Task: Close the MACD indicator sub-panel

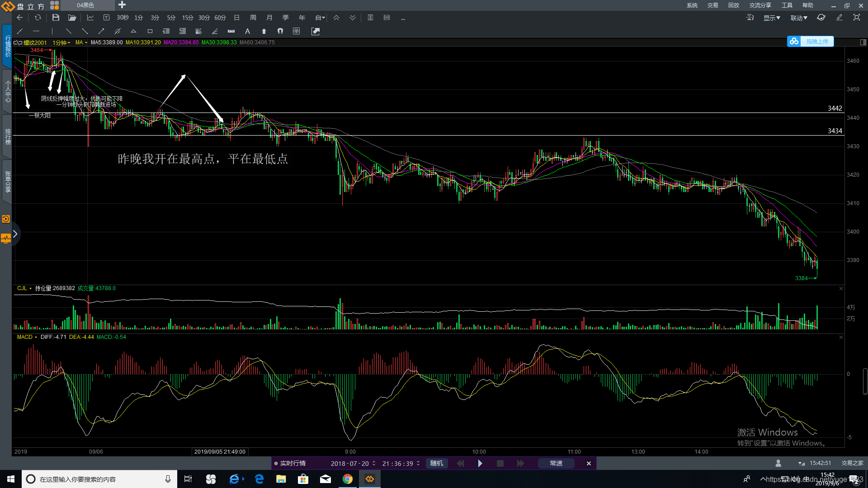Action: click(841, 338)
